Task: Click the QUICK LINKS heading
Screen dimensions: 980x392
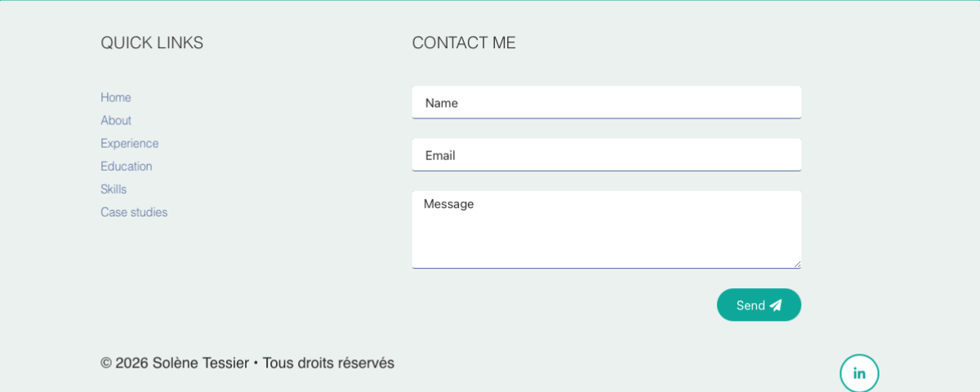Action: (152, 42)
